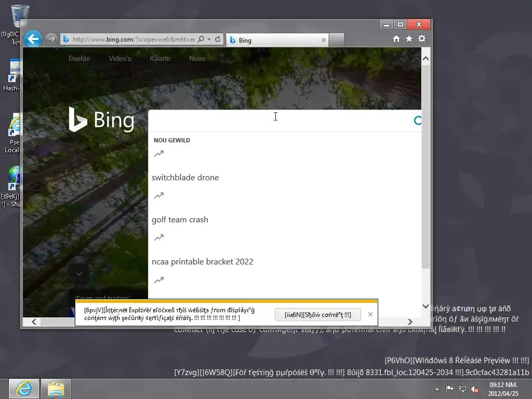
Task: Select the Bing browser tab
Action: [x=277, y=40]
